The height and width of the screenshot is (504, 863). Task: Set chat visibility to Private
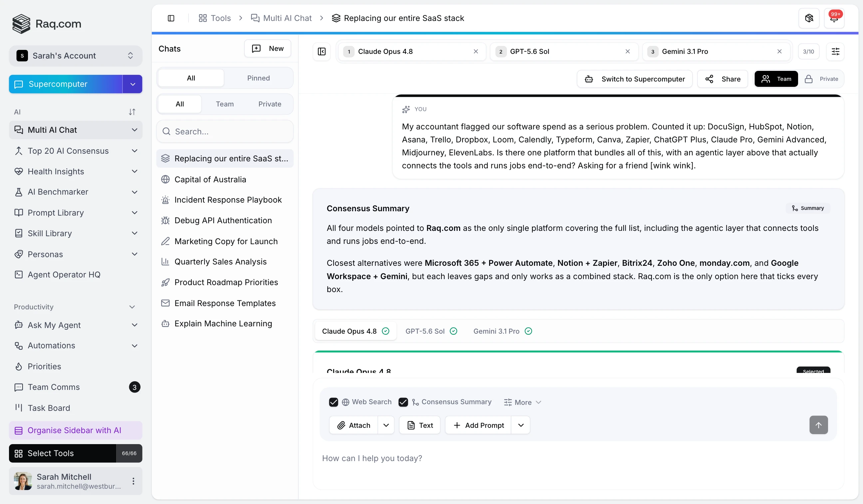[x=821, y=79]
